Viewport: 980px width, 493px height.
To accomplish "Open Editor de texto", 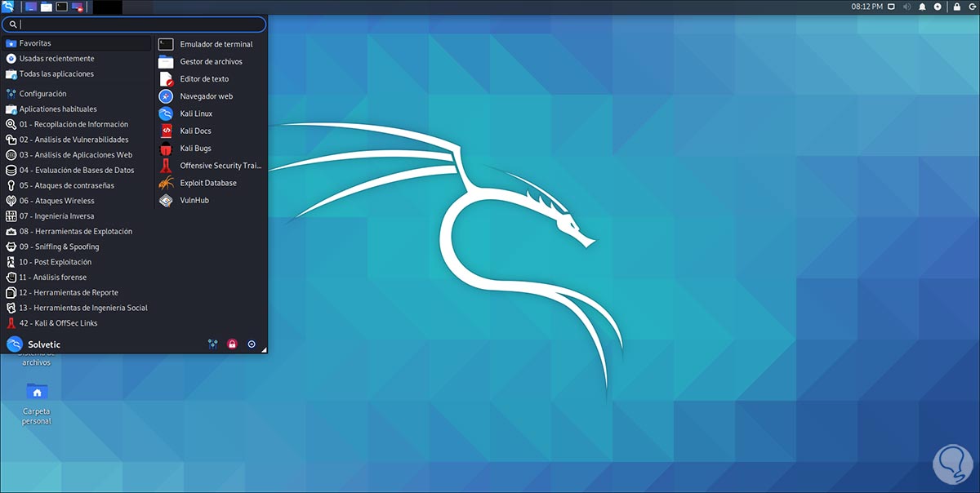I will pyautogui.click(x=211, y=79).
